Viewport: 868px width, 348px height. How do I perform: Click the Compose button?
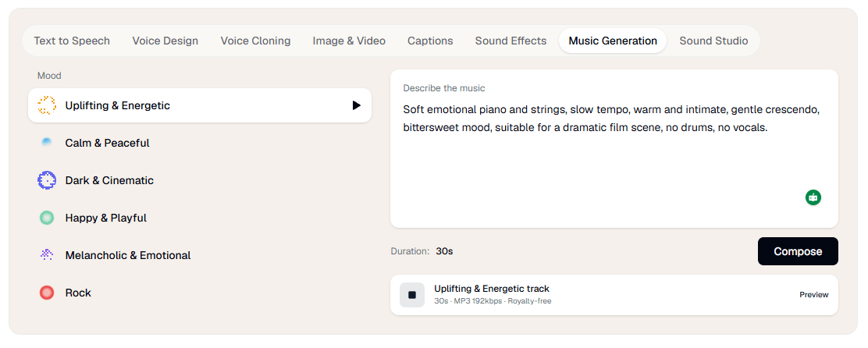click(798, 252)
